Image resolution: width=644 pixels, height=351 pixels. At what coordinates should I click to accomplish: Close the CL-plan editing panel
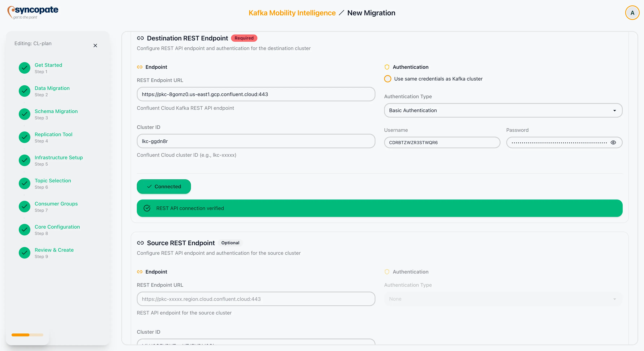pyautogui.click(x=95, y=45)
